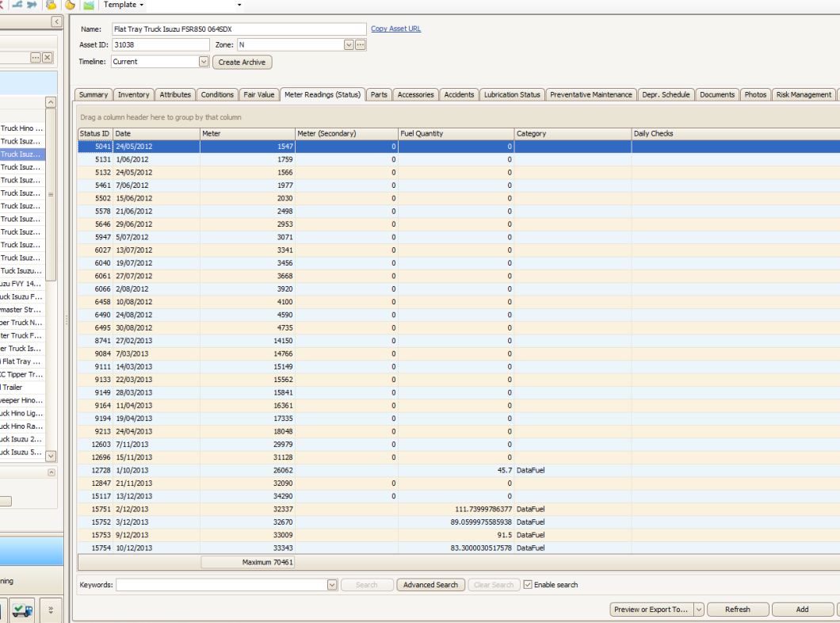This screenshot has width=840, height=623.
Task: Click the truck with green checkmark icon
Action: click(x=23, y=610)
